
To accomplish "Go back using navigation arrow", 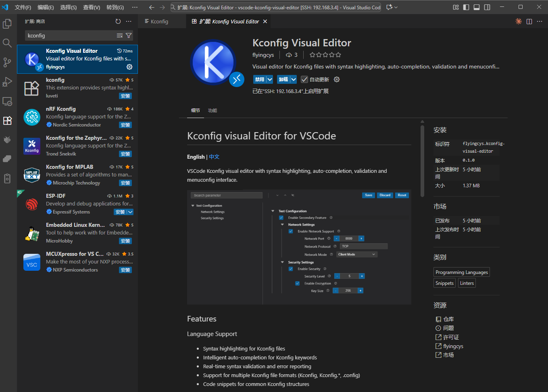I will coord(152,7).
